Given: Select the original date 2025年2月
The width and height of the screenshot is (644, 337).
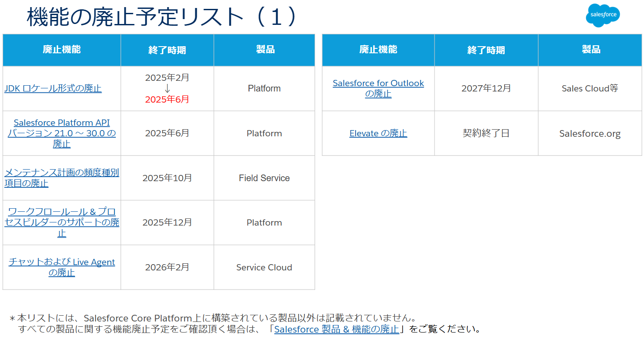Looking at the screenshot, I should (167, 78).
